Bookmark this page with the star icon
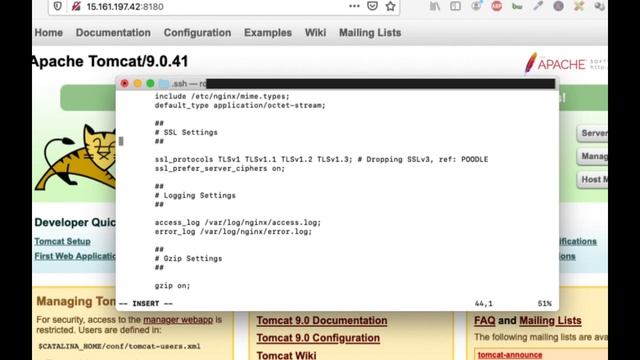This screenshot has width=640, height=360. (x=391, y=6)
